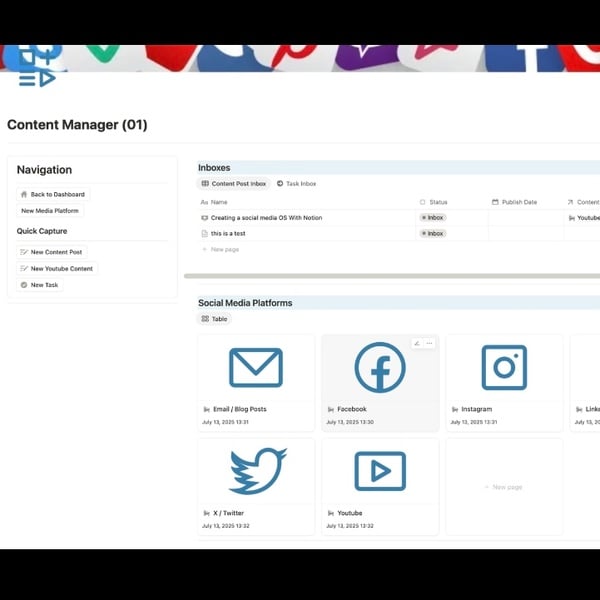Click the small icon beside the Facebook label

tap(331, 409)
